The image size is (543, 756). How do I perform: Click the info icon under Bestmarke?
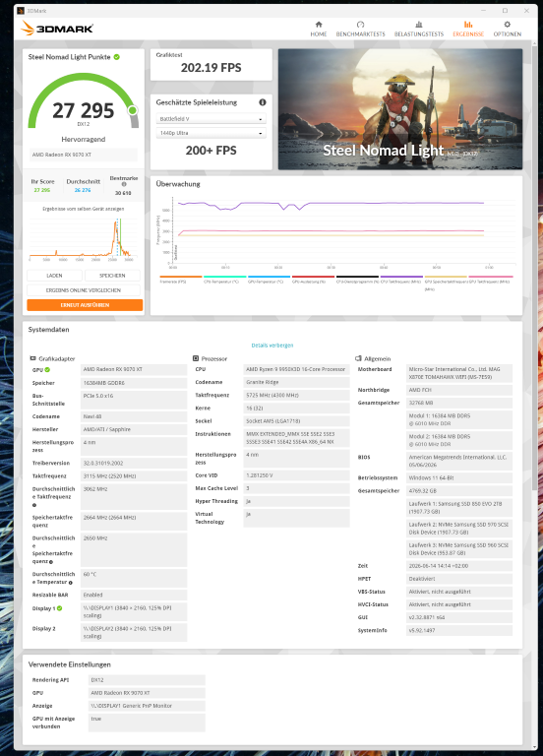124,184
